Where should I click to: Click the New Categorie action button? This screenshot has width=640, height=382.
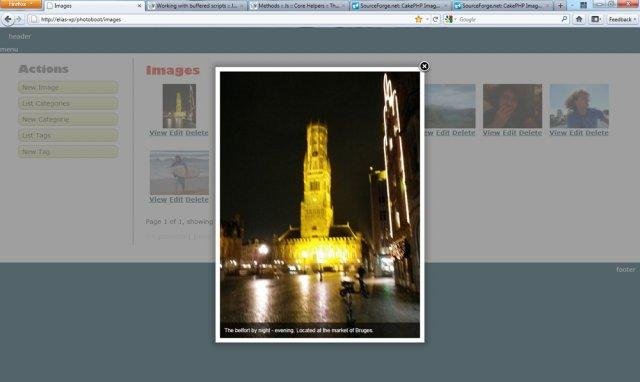coord(68,119)
